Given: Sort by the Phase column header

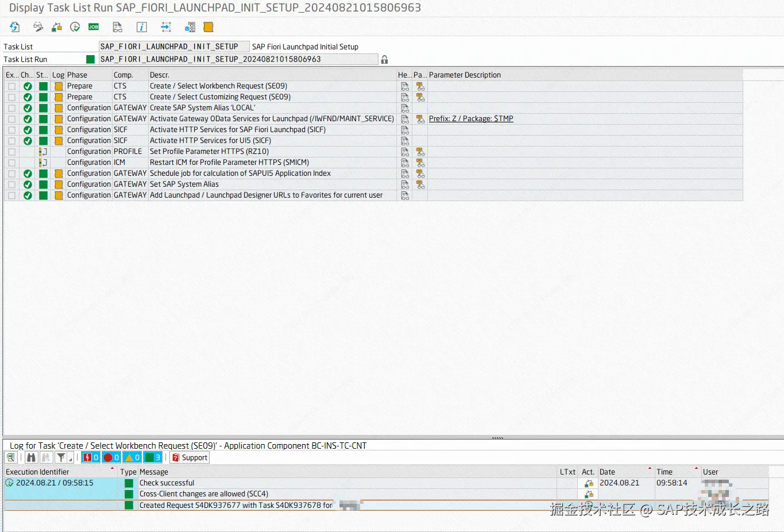Looking at the screenshot, I should point(88,75).
